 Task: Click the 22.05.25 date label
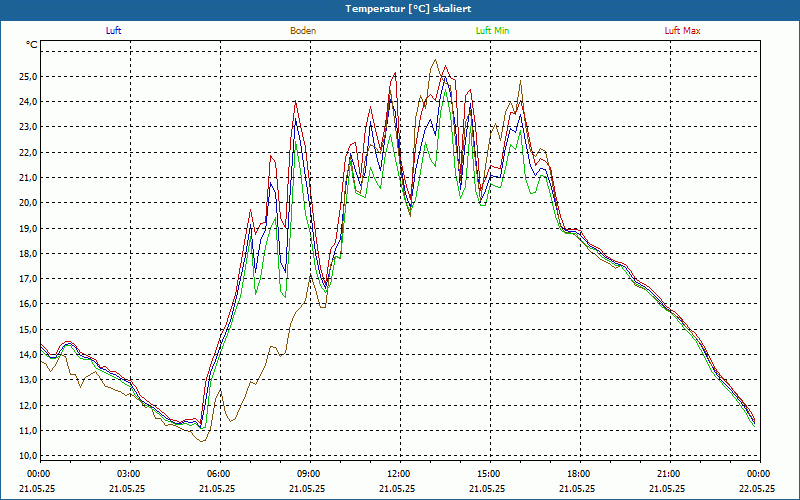(x=757, y=488)
